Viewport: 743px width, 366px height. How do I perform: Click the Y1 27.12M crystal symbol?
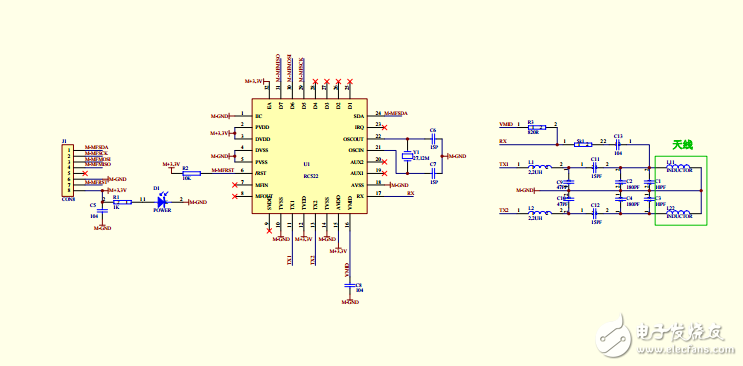click(407, 156)
